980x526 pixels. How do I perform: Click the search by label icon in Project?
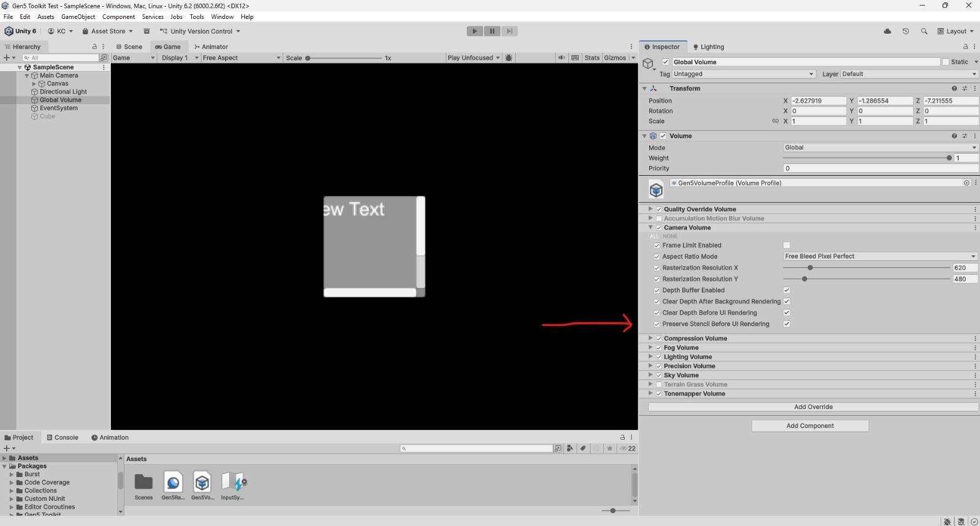click(583, 448)
